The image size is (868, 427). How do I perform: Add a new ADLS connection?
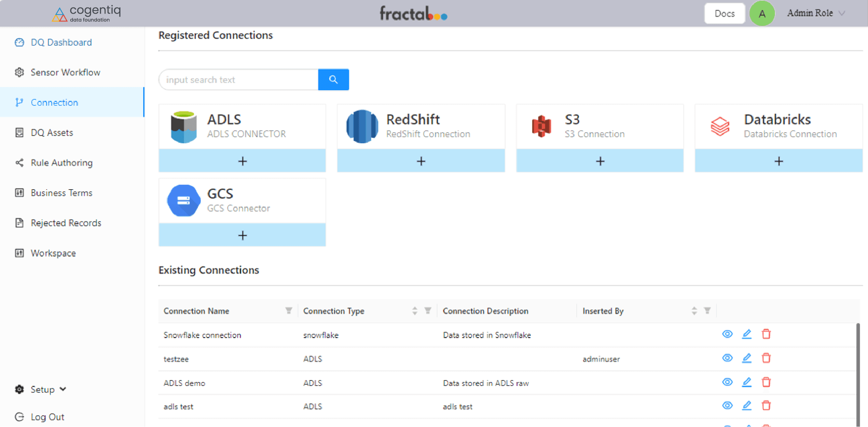pyautogui.click(x=242, y=161)
